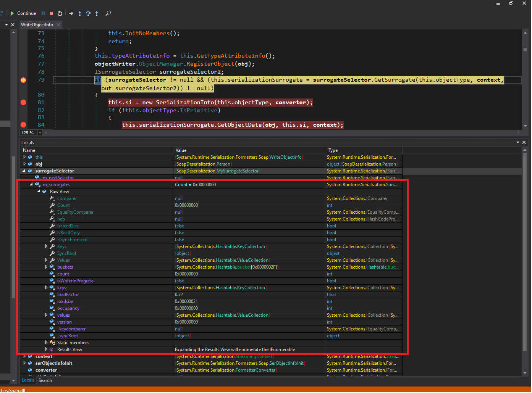Expand the Values property node

point(46,260)
